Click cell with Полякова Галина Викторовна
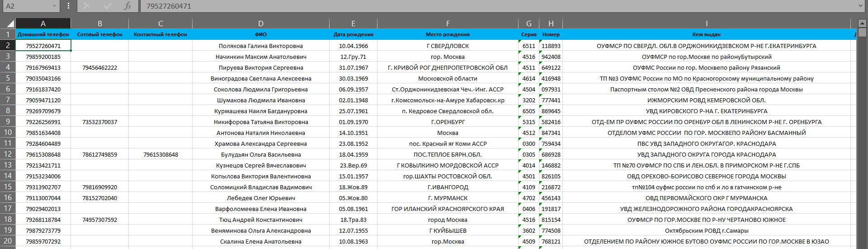868x249 pixels. coord(261,46)
